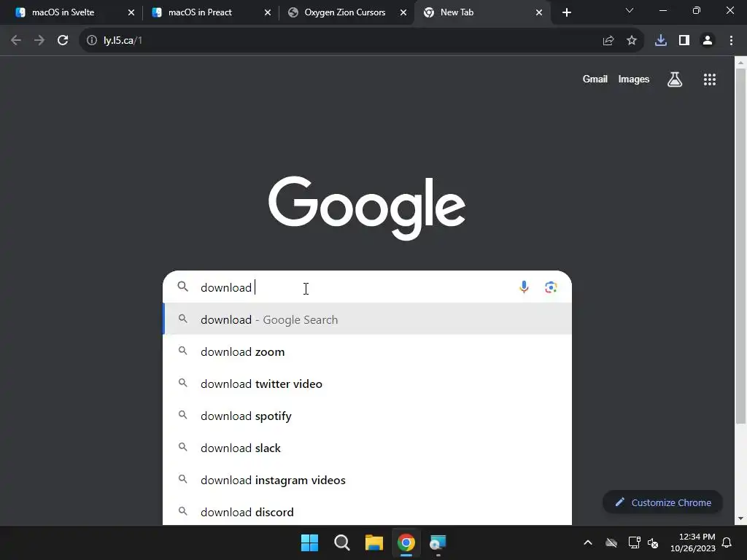Open the tab search dropdown chevron
747x560 pixels.
point(630,10)
